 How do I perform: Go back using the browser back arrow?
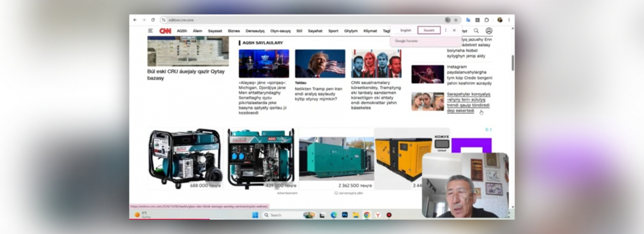tap(135, 20)
